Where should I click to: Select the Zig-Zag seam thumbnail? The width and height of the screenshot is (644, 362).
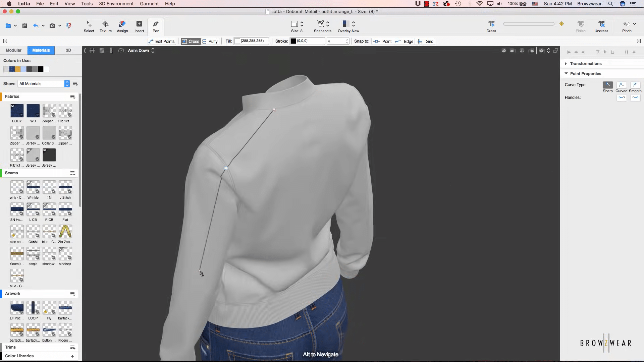[65, 232]
